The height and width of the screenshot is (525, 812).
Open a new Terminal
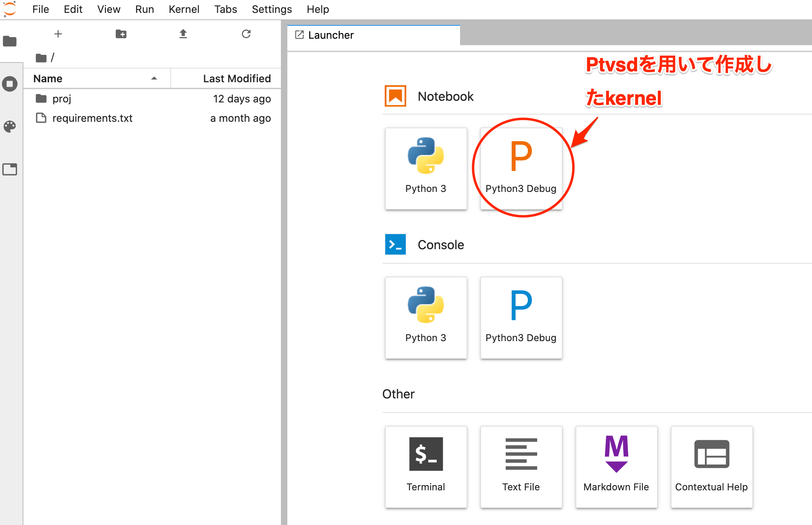[426, 467]
